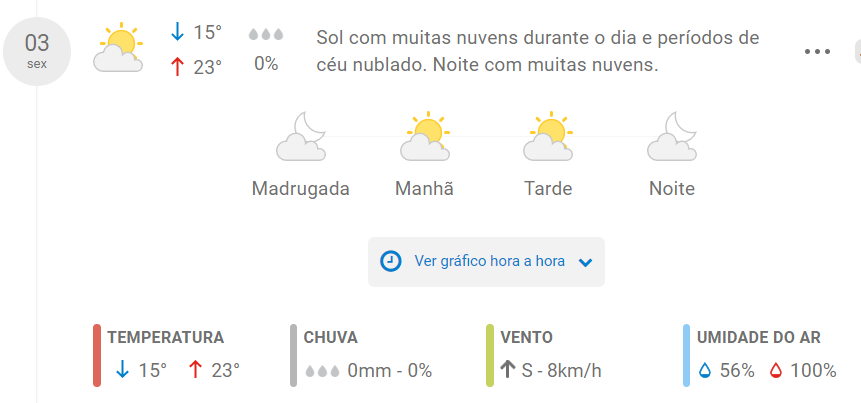Click the UMIDADE DO AR heading
Image resolution: width=861 pixels, height=403 pixels.
pos(759,337)
